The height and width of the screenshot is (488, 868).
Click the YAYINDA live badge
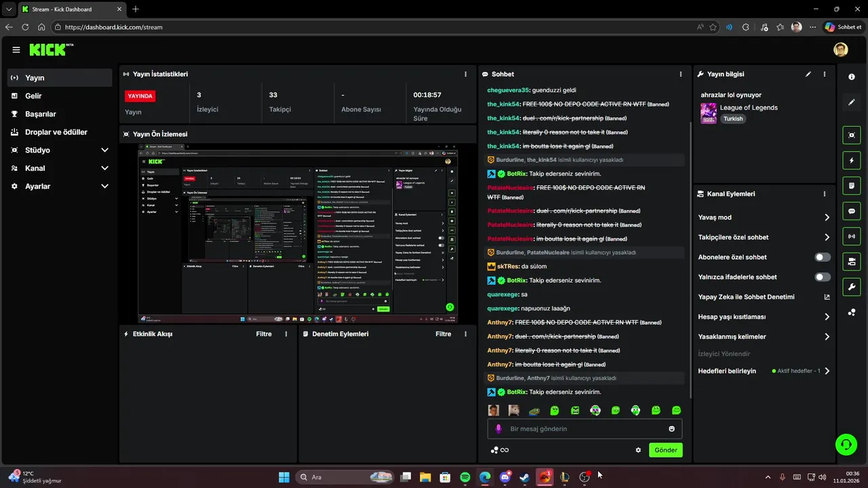coord(140,96)
